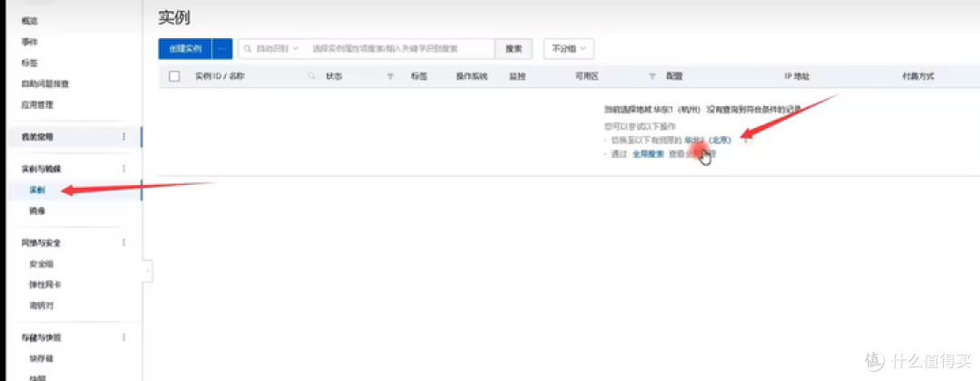Image resolution: width=980 pixels, height=381 pixels.
Task: Expand the 我的常用 section
Action: tap(37, 137)
